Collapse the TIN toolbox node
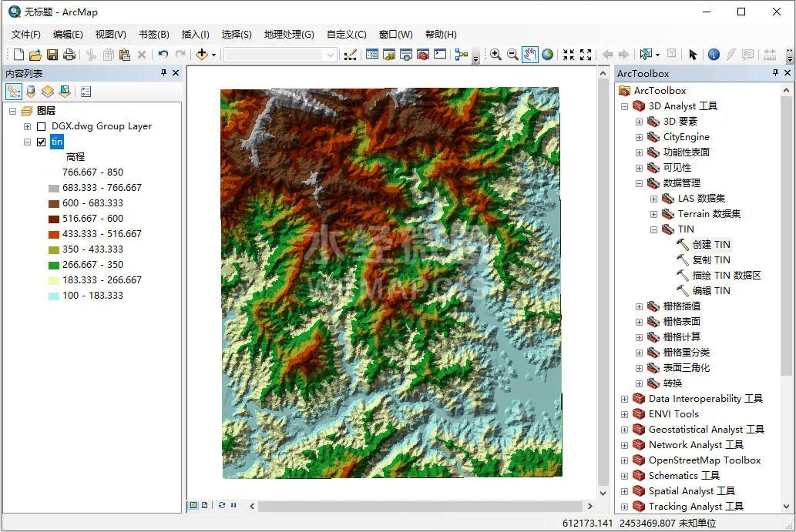Image resolution: width=796 pixels, height=532 pixels. coord(653,229)
